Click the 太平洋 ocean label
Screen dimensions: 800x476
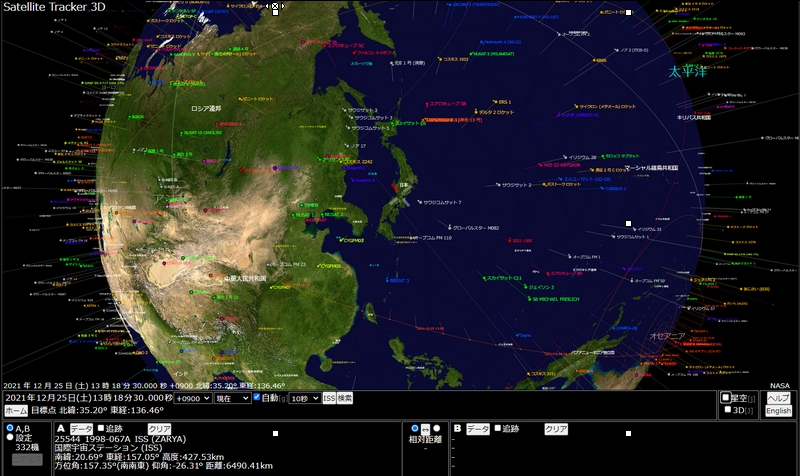(688, 71)
